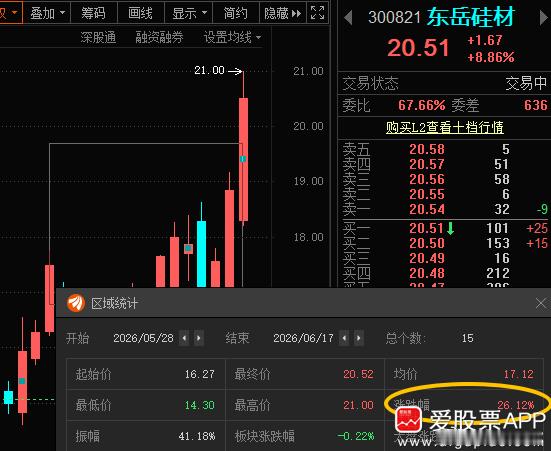Go to next stock with right arrow

[x=544, y=17]
